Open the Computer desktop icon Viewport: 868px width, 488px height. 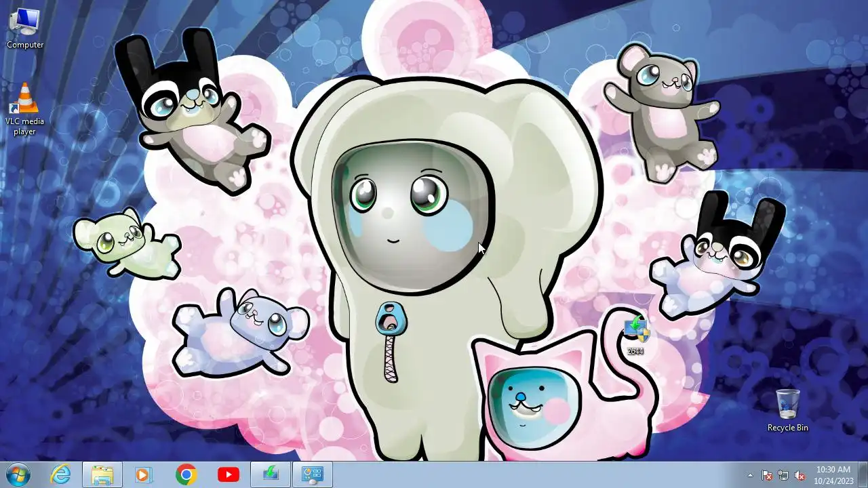(25, 28)
